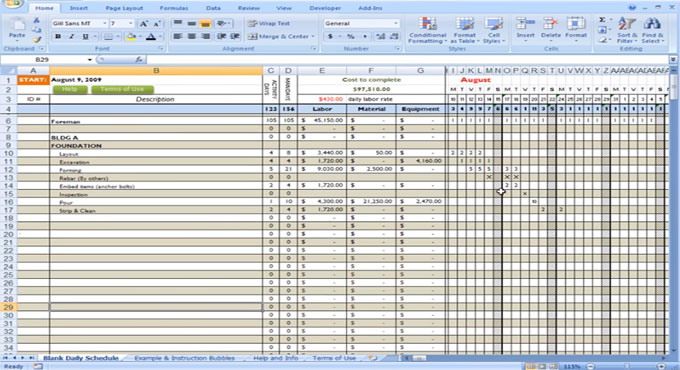The height and width of the screenshot is (370, 680).
Task: Click Merge & Center
Action: click(x=281, y=36)
